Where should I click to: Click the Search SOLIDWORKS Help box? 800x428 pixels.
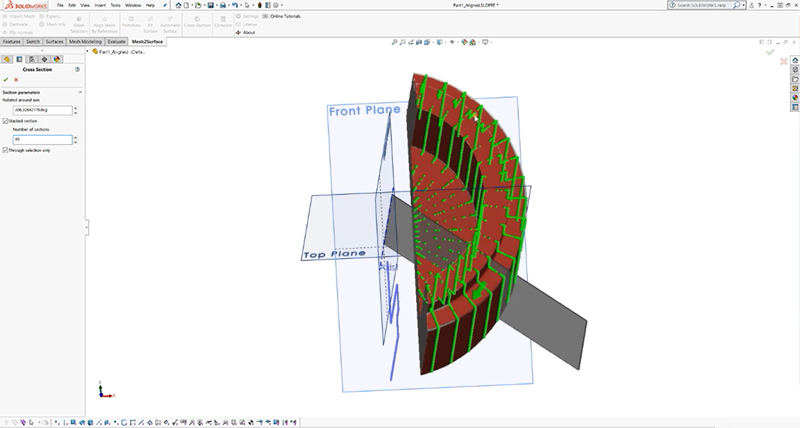[x=704, y=5]
